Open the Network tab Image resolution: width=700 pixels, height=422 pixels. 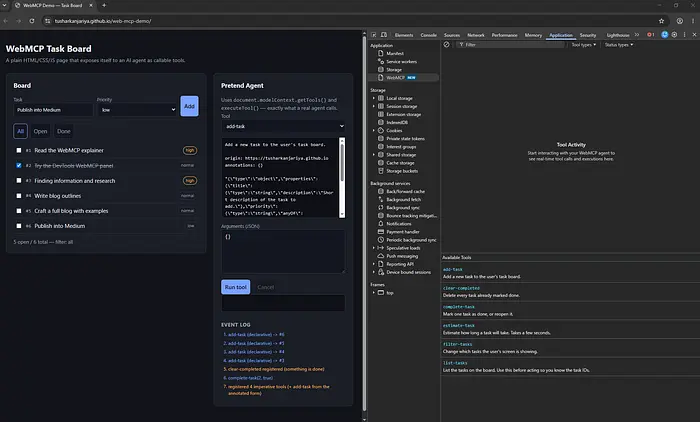click(475, 35)
